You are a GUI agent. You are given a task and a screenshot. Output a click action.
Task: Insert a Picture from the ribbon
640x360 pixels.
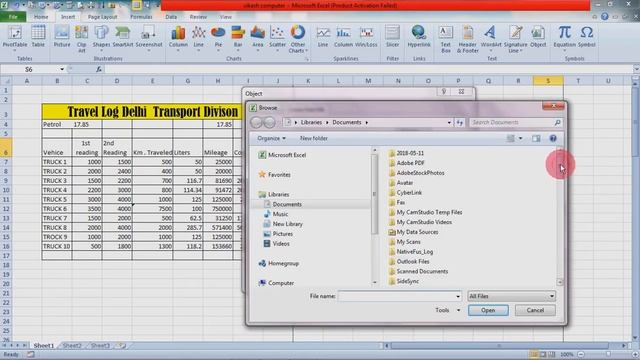tap(62, 37)
